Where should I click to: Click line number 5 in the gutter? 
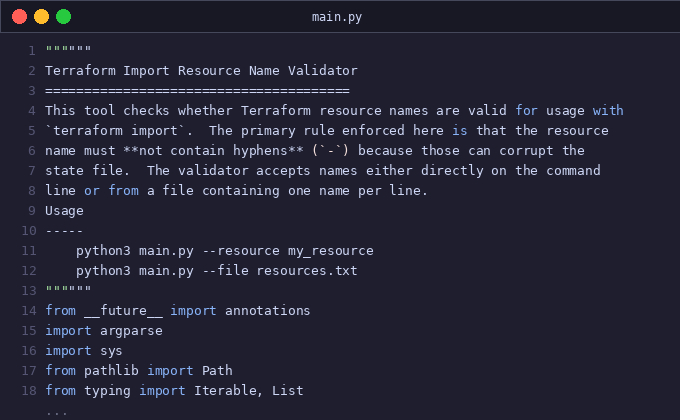32,131
